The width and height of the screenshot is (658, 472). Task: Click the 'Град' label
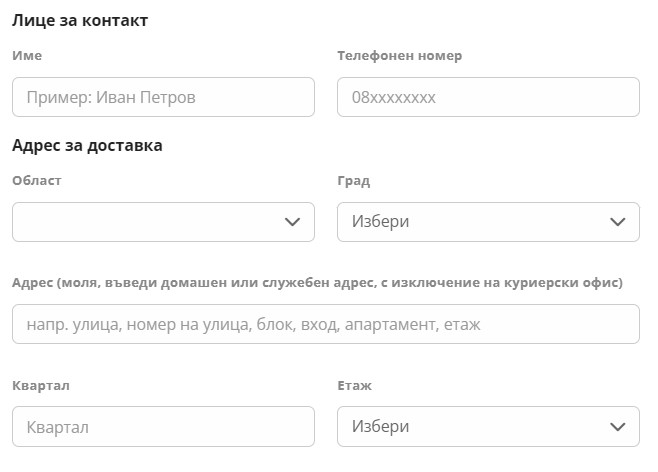tap(354, 181)
